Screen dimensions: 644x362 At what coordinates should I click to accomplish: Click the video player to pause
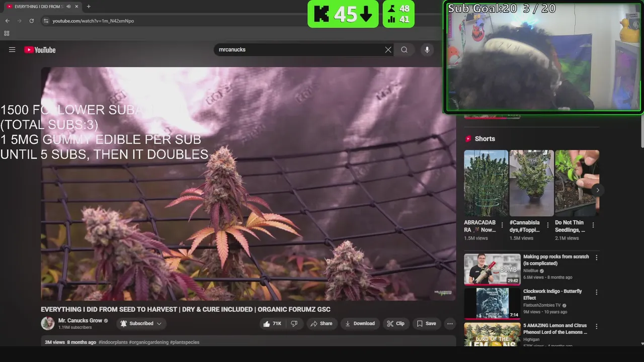(x=248, y=184)
